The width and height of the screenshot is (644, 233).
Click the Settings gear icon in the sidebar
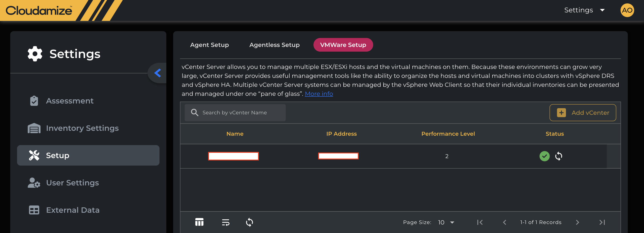coord(35,54)
